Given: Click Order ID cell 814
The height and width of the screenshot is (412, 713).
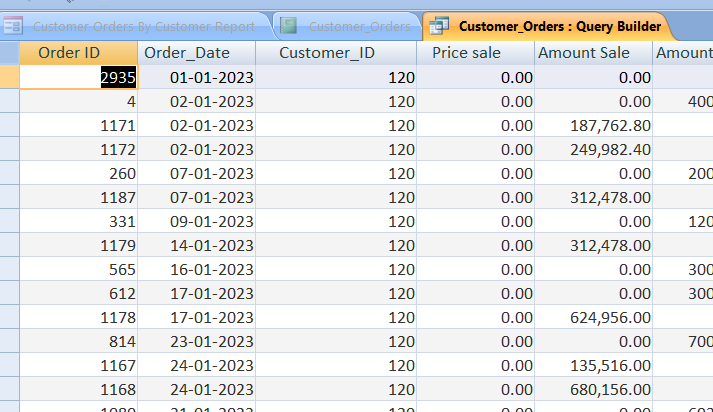Looking at the screenshot, I should tap(78, 342).
